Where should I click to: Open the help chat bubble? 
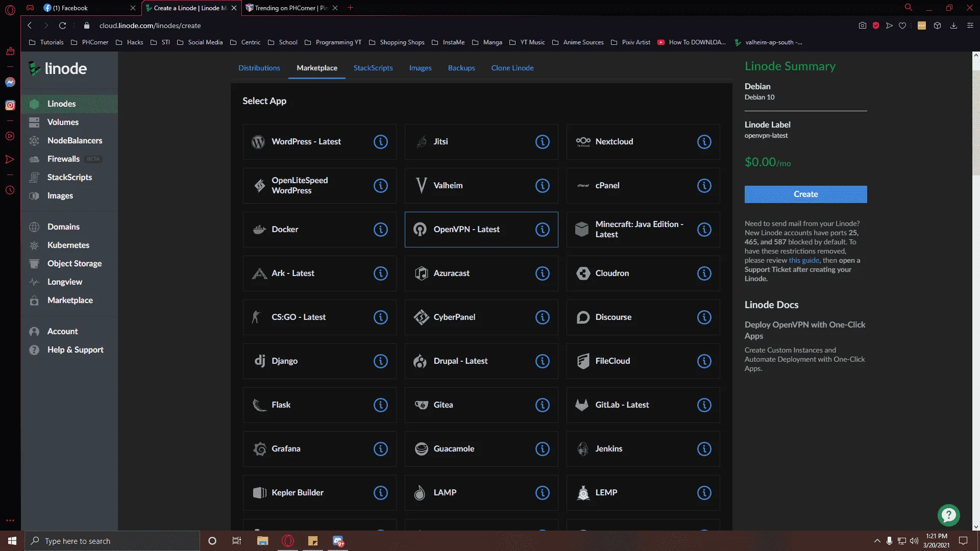click(948, 515)
